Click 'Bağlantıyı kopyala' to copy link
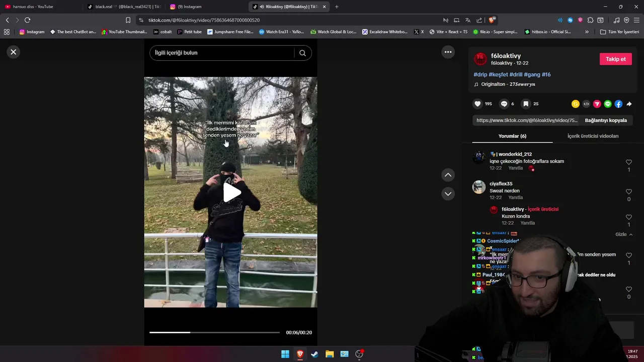644x362 pixels. [x=606, y=121]
